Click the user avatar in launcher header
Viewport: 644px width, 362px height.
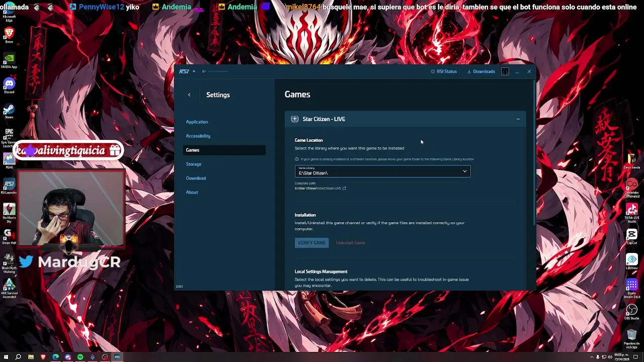pos(505,71)
